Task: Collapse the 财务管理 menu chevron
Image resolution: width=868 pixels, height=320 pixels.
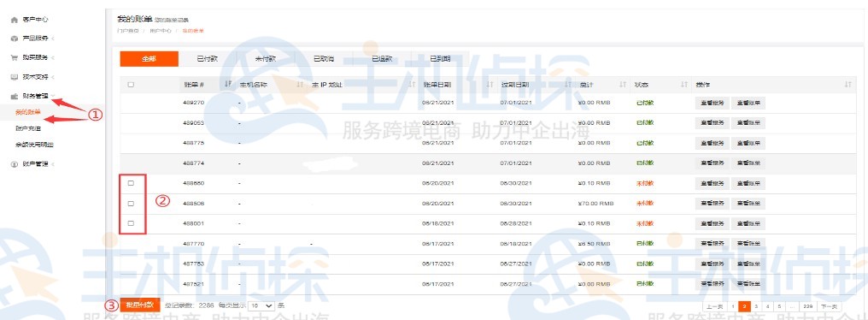Action: pos(53,96)
